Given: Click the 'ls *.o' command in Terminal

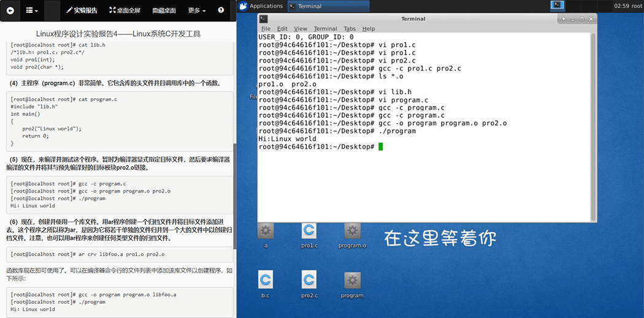Looking at the screenshot, I should tap(391, 77).
